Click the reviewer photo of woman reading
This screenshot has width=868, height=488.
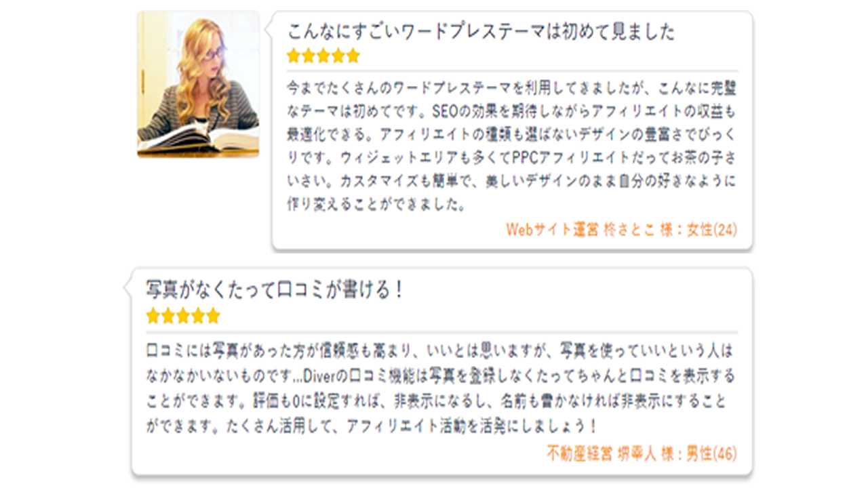[198, 85]
